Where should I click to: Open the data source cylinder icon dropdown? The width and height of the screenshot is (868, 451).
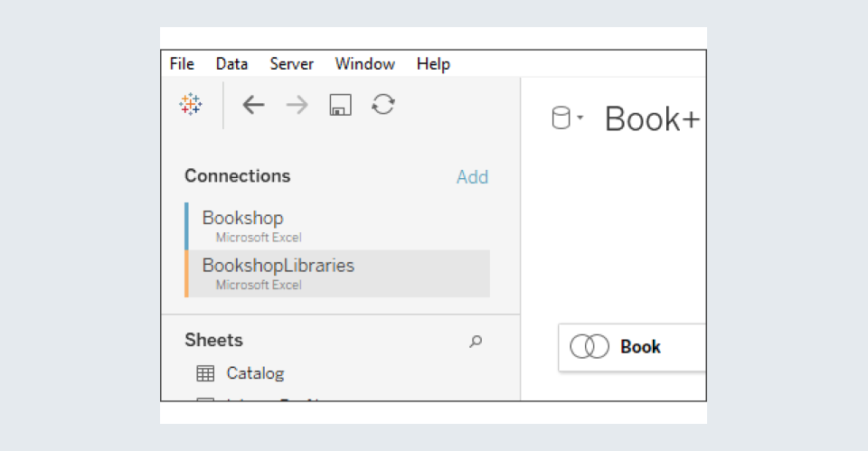(567, 117)
